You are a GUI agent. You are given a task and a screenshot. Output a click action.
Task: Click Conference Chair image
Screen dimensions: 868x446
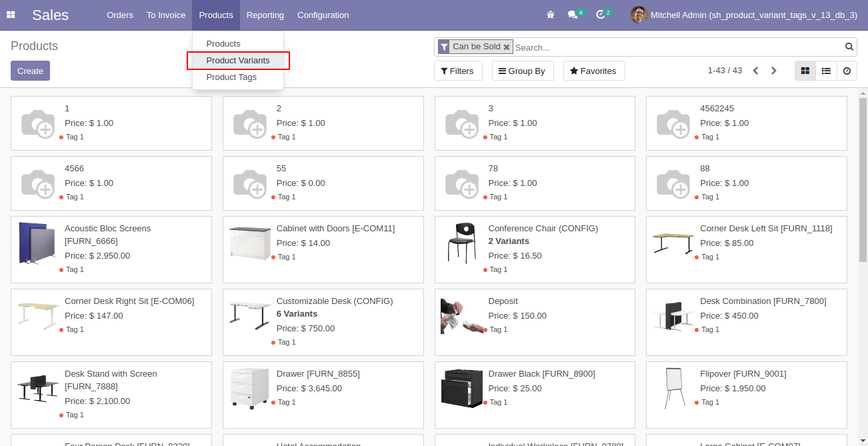(x=461, y=243)
